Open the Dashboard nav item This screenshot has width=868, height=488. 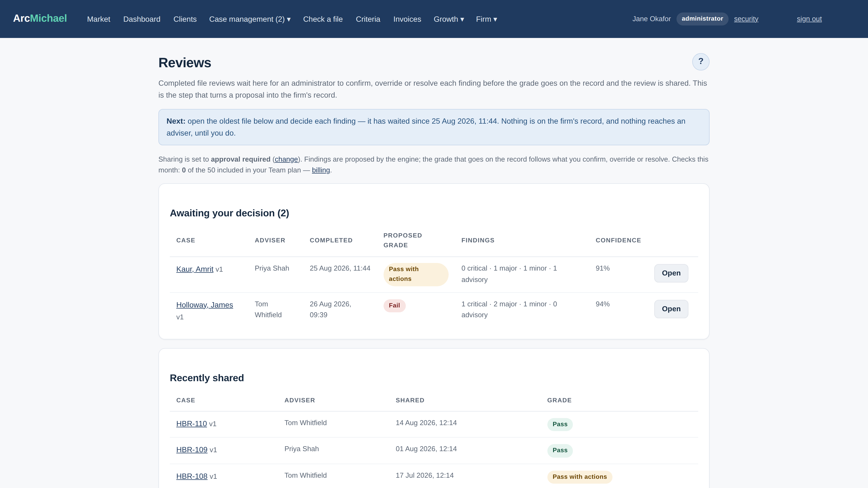[142, 19]
